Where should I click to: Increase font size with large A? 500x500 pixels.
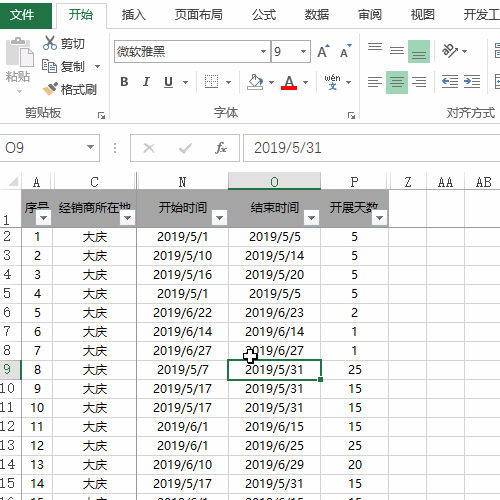[323, 51]
